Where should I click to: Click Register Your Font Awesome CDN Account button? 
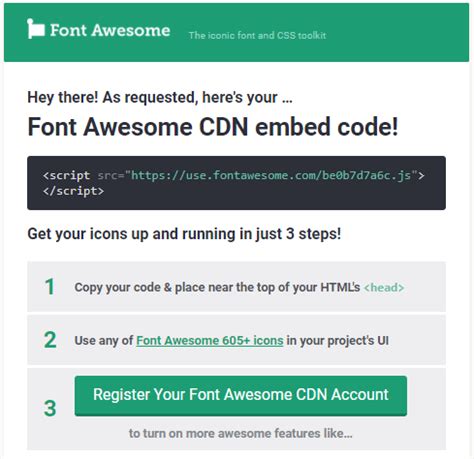point(241,396)
